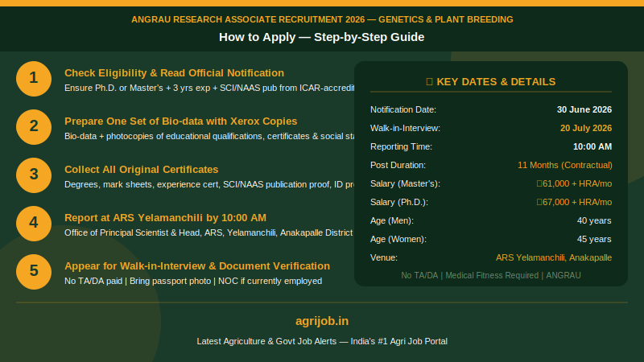This screenshot has height=362, width=644.
Task: Click '11 Months (Contractual)' duration value
Action: click(565, 165)
